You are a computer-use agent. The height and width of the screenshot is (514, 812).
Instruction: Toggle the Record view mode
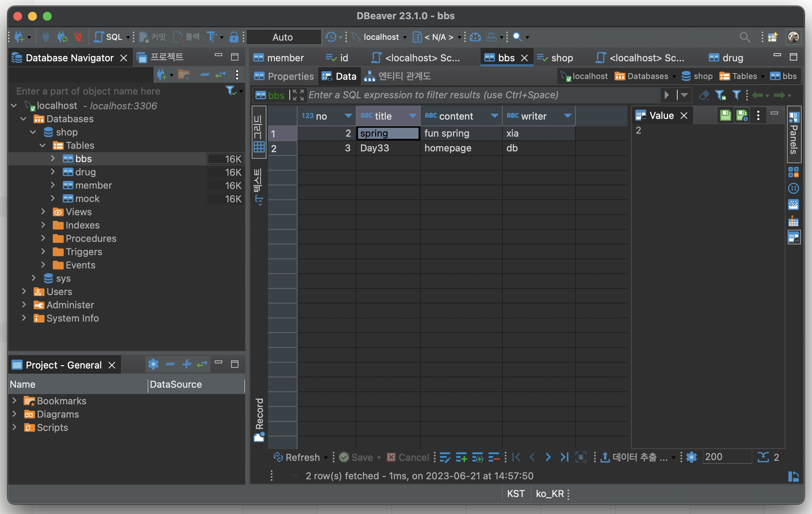pos(259,419)
